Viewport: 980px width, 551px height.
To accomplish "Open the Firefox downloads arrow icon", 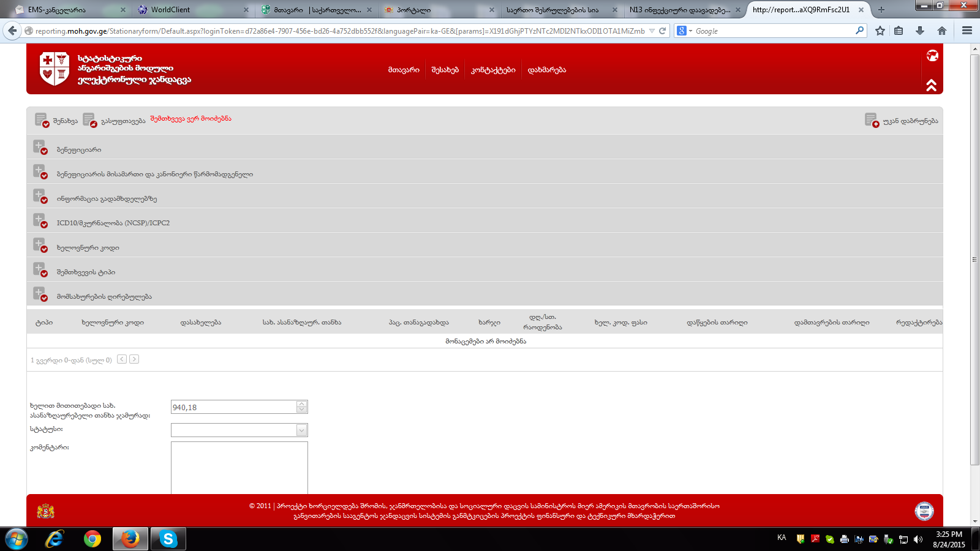I will click(x=919, y=31).
